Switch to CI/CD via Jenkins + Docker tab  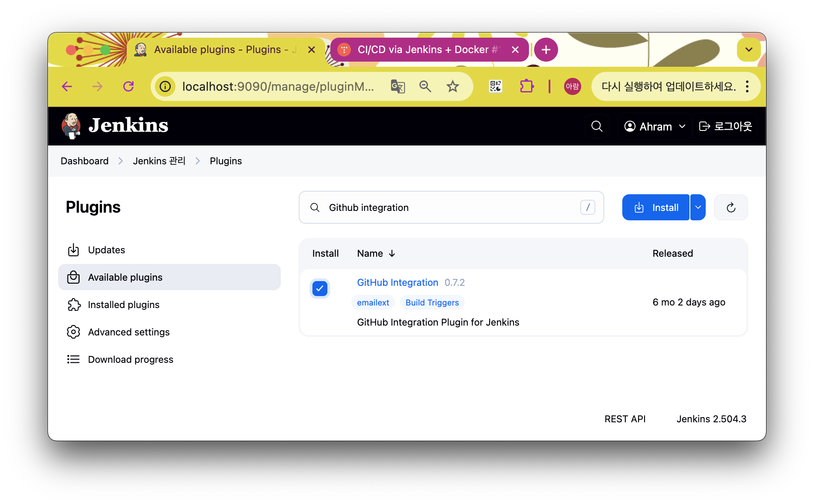tap(429, 50)
